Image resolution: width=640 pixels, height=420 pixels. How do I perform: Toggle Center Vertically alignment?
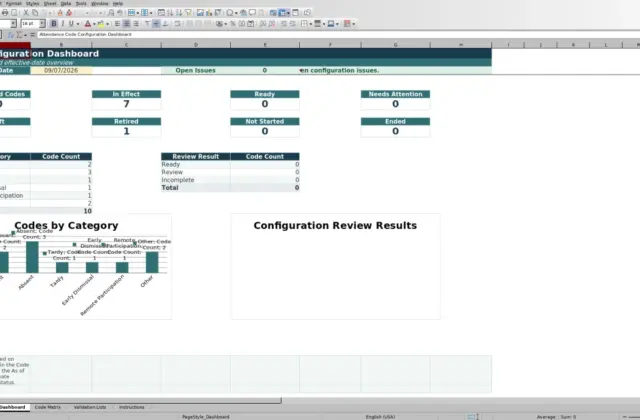click(156, 24)
